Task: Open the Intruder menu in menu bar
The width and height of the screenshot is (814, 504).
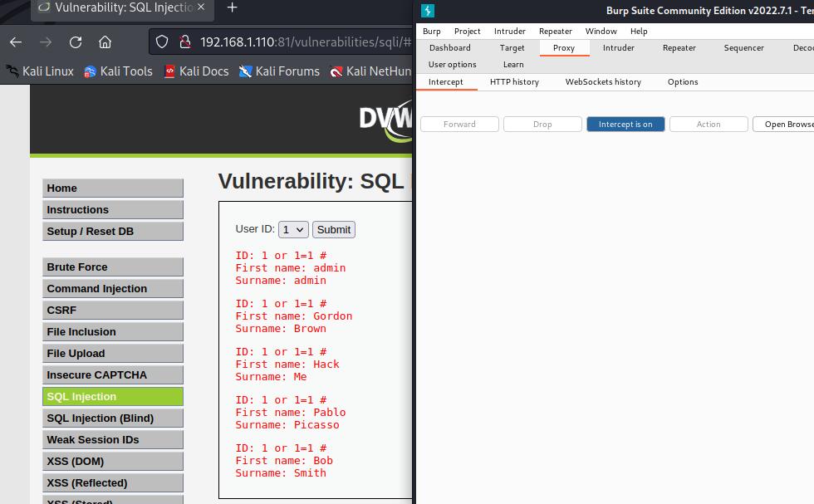Action: pos(510,32)
